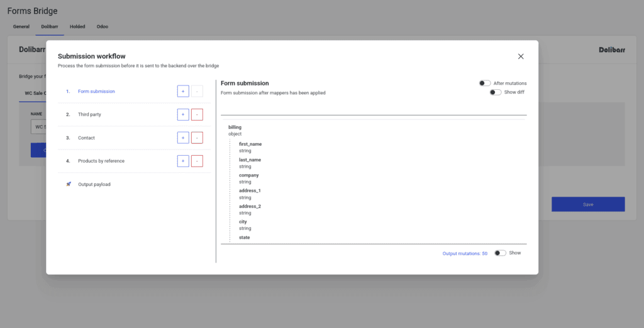Add step after Third party
The image size is (644, 328).
tap(183, 114)
